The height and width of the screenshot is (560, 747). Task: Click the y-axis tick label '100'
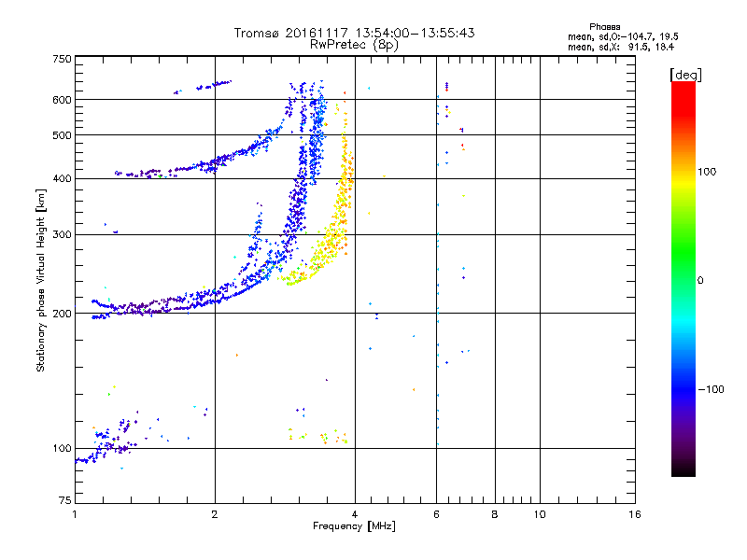[x=62, y=448]
